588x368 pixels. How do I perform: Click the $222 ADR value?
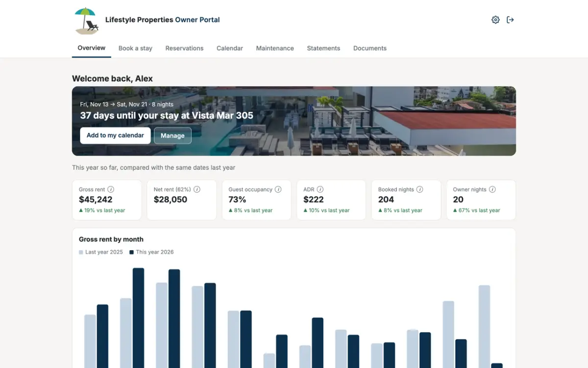coord(314,200)
